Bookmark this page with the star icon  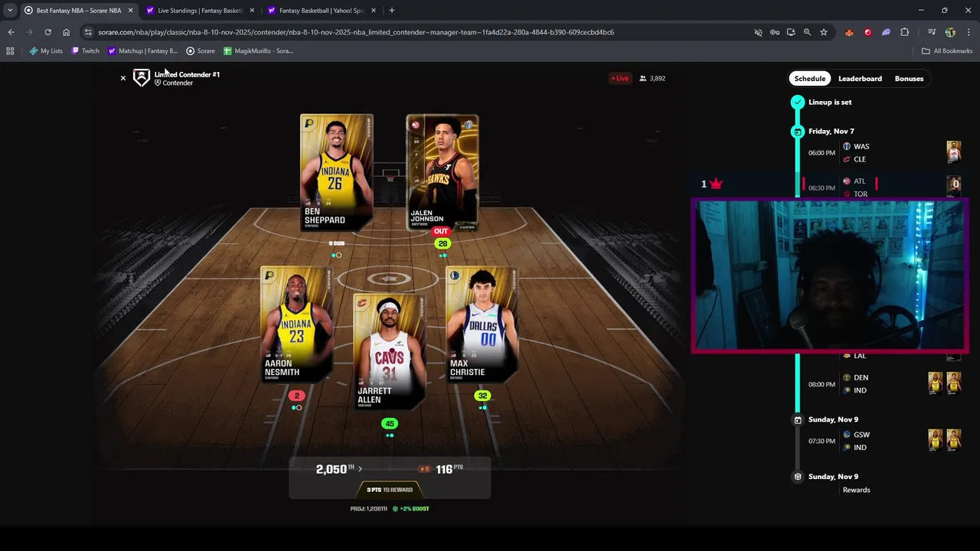(x=824, y=32)
